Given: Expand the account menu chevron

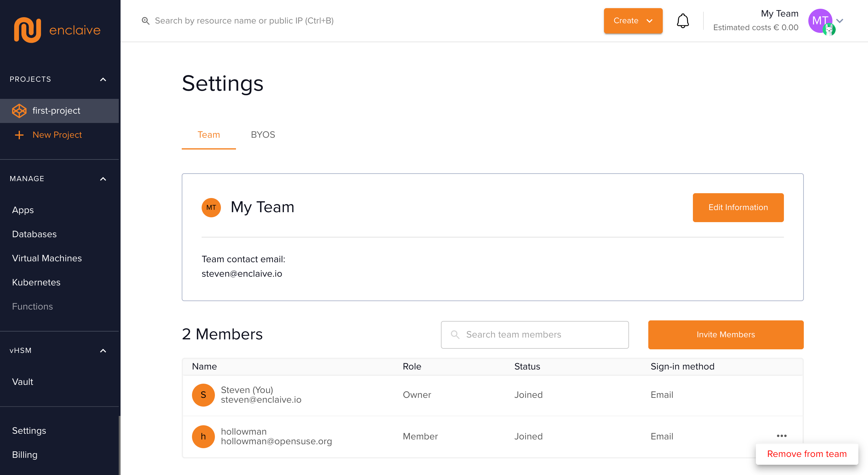Looking at the screenshot, I should coord(840,21).
